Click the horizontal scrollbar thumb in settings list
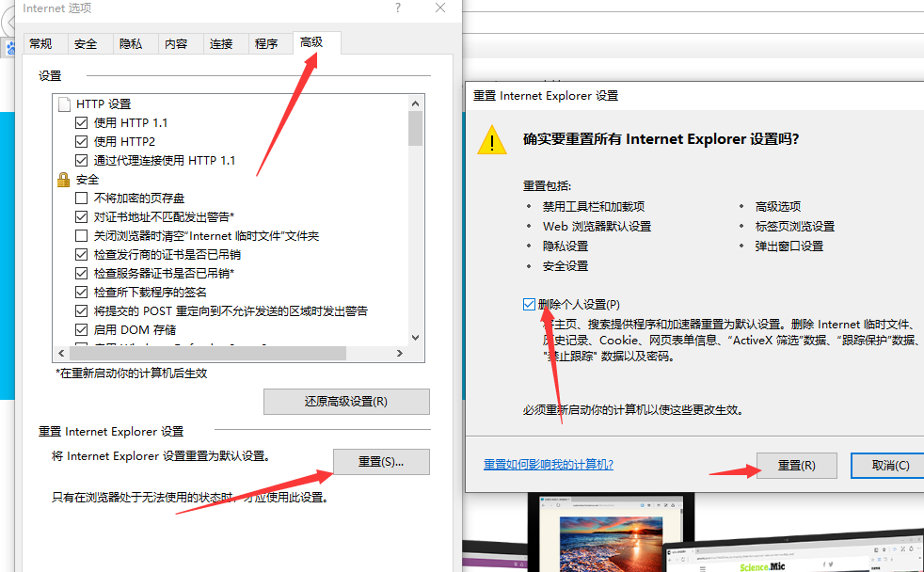The height and width of the screenshot is (572, 924). click(207, 353)
